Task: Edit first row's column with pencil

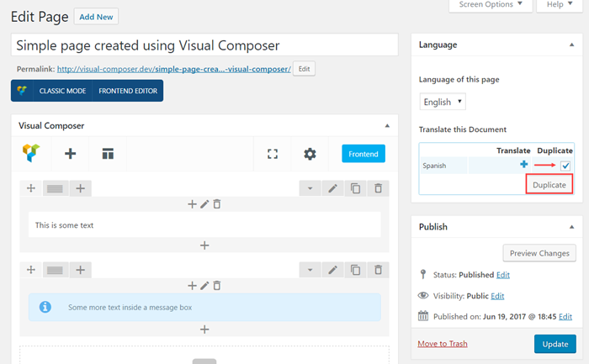Action: pyautogui.click(x=204, y=204)
